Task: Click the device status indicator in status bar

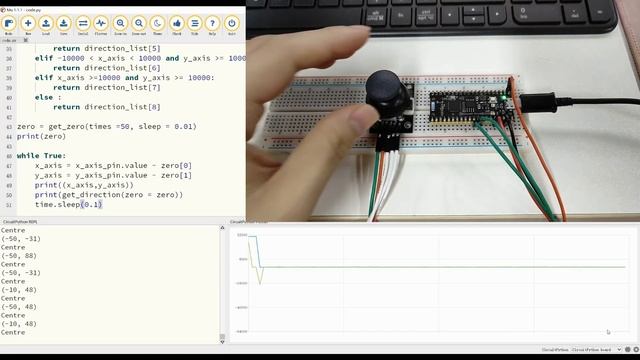Action: point(628,349)
